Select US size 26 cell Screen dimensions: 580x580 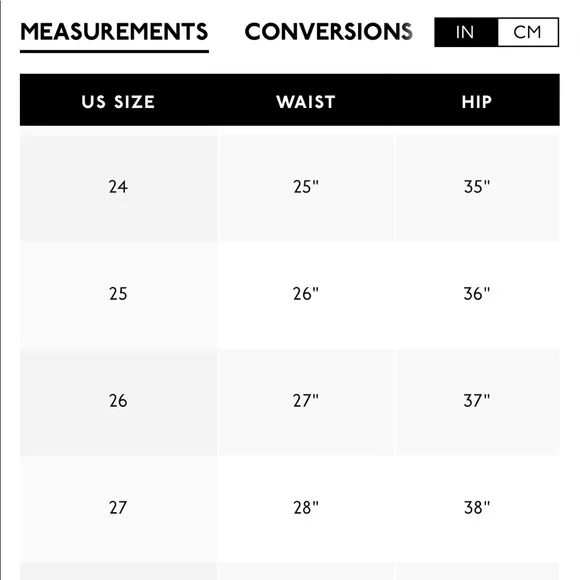(x=118, y=401)
